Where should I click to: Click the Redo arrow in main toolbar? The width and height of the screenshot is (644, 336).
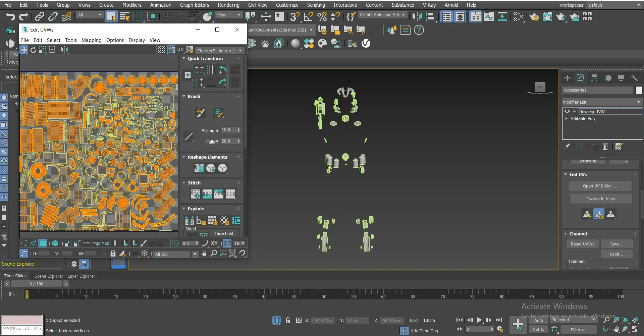point(23,16)
